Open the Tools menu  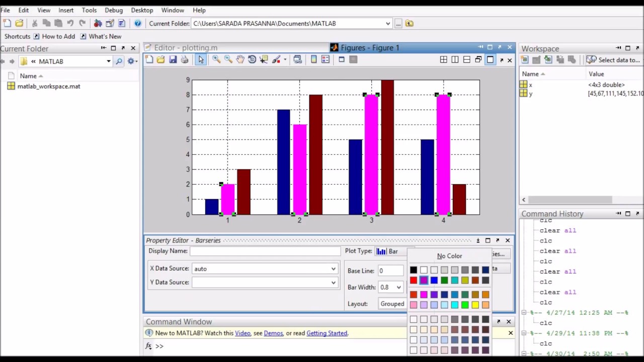pyautogui.click(x=89, y=10)
